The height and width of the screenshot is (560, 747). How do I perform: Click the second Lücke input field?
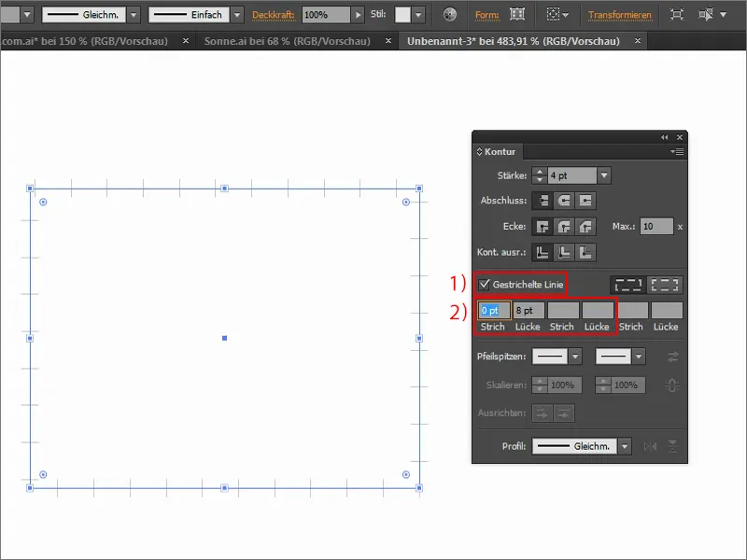598,311
